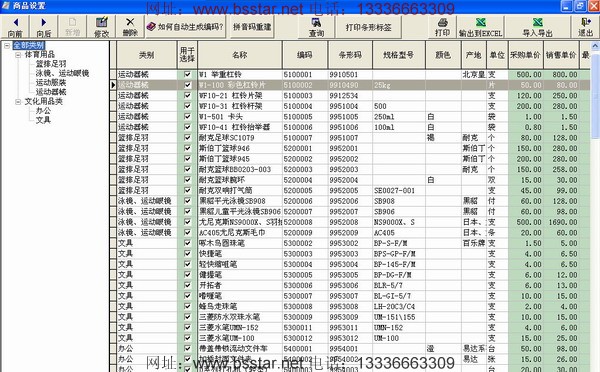Click the 向后 next-record arrow icon
600x372 pixels.
click(44, 23)
